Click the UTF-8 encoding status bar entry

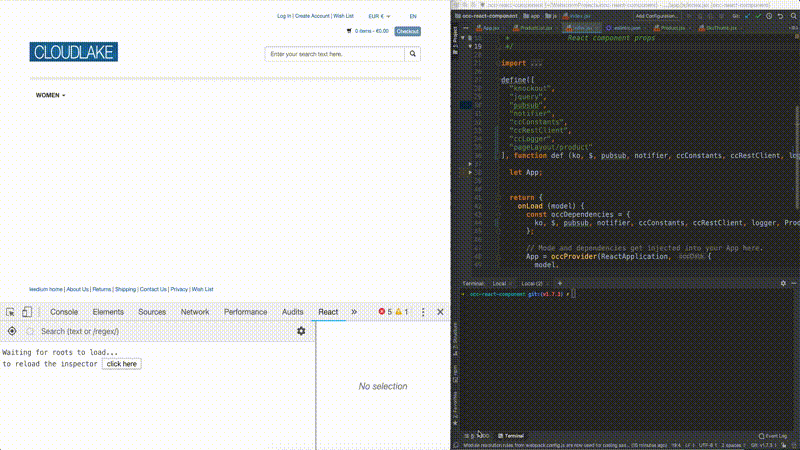[706, 445]
